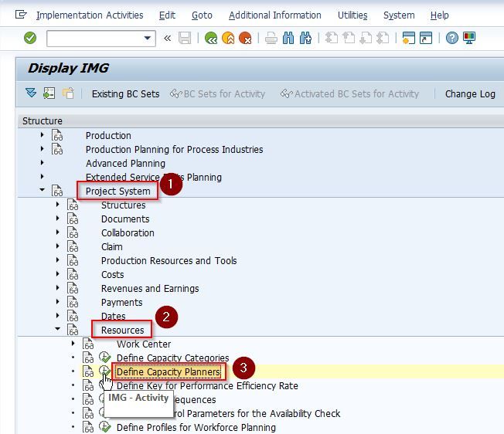The image size is (504, 434).
Task: Click the yellow Exit icon
Action: pos(228,38)
